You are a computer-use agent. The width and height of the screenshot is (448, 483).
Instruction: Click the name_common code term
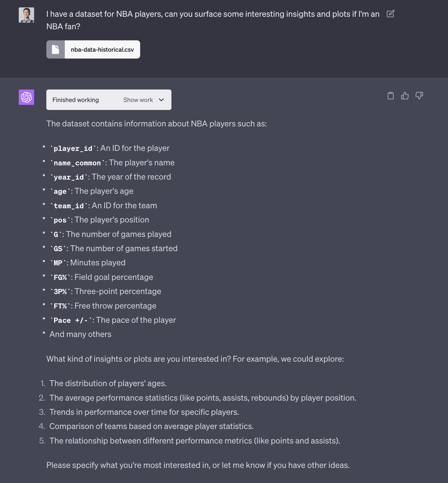[77, 163]
